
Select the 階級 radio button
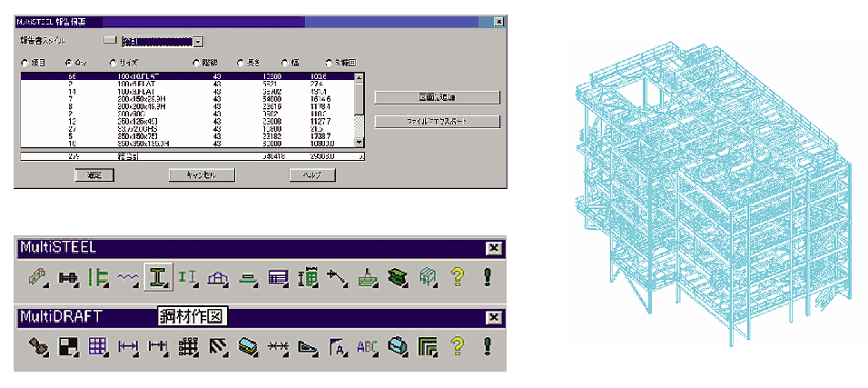(x=196, y=64)
